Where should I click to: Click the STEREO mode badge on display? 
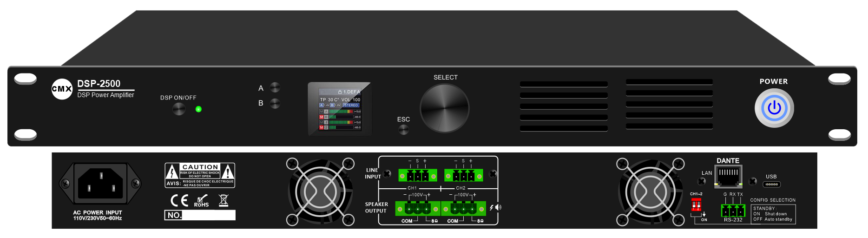[x=351, y=105]
